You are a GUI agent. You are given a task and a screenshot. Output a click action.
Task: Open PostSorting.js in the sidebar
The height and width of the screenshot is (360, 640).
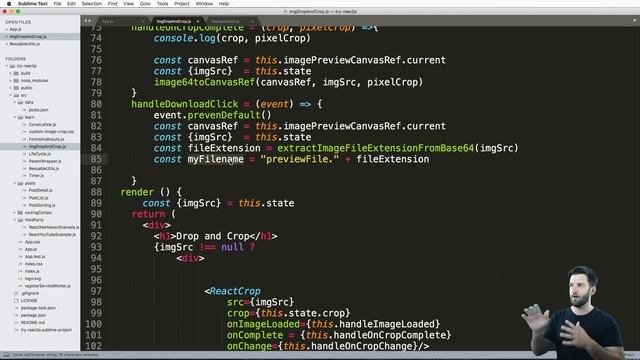(42, 205)
